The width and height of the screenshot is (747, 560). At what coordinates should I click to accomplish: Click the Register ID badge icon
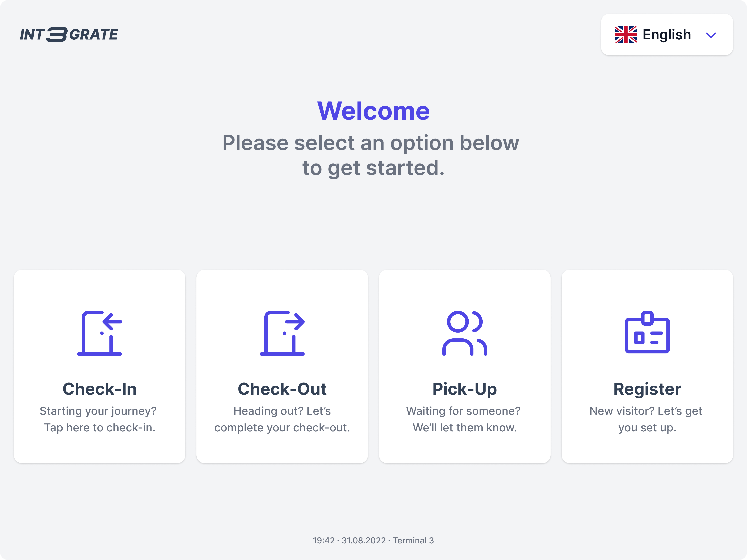647,332
